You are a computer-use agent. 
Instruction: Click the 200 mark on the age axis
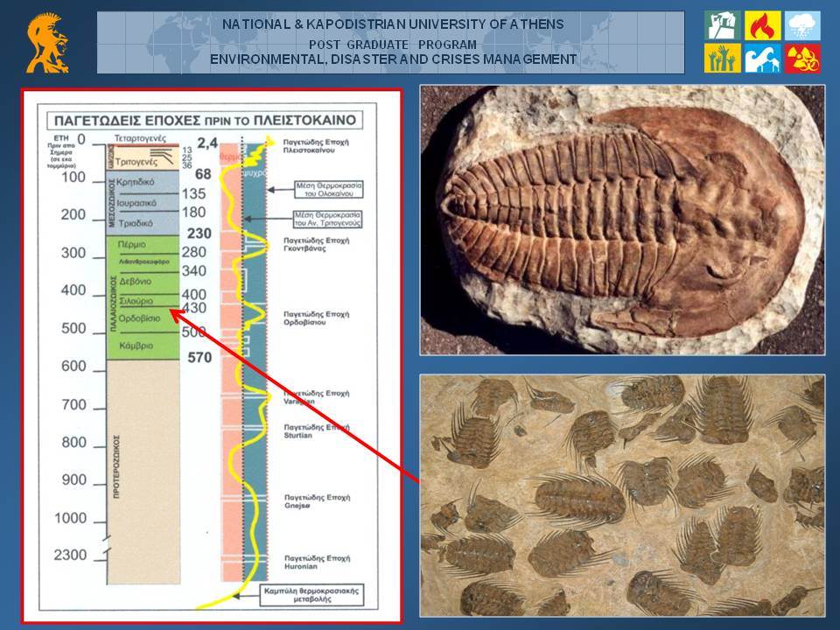(x=73, y=214)
